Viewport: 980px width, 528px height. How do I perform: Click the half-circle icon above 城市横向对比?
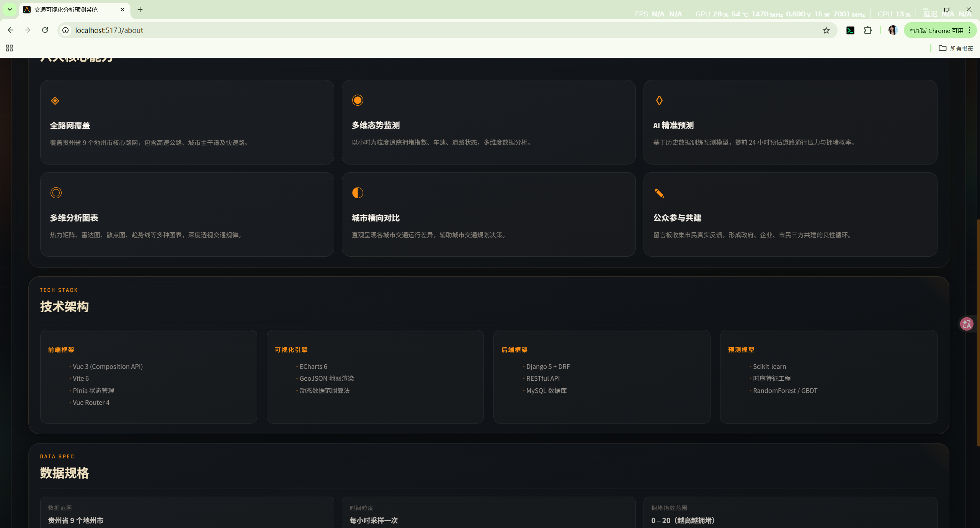point(358,193)
